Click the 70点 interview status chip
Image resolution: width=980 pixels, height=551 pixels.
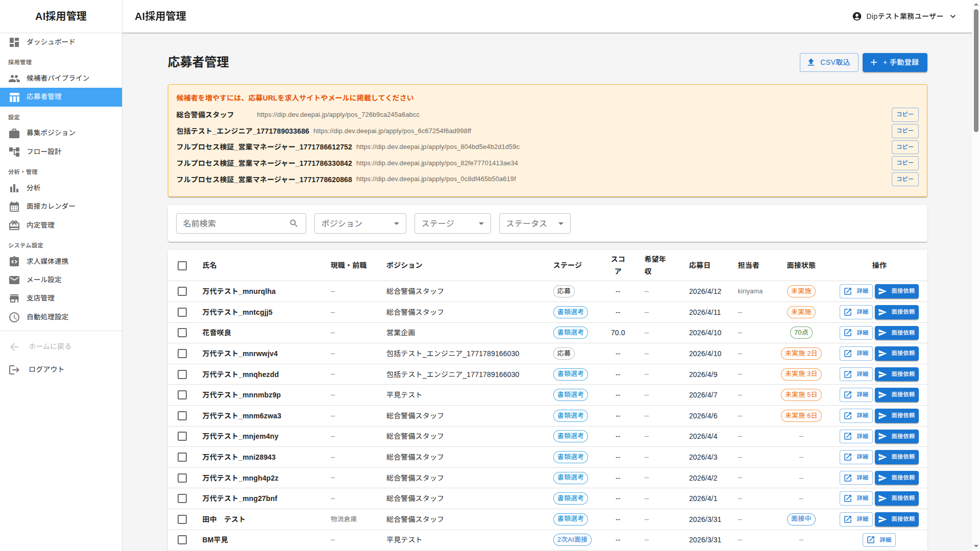[x=801, y=333]
